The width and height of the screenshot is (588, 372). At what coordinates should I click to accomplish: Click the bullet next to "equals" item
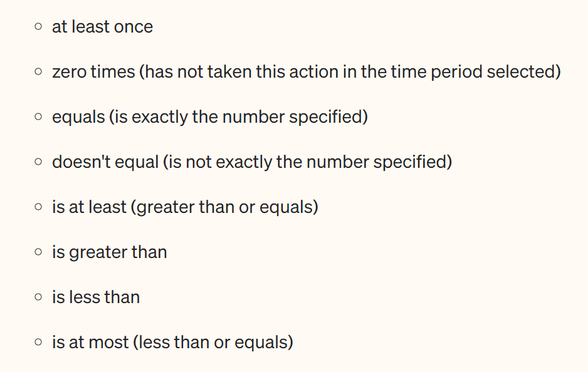pos(39,117)
